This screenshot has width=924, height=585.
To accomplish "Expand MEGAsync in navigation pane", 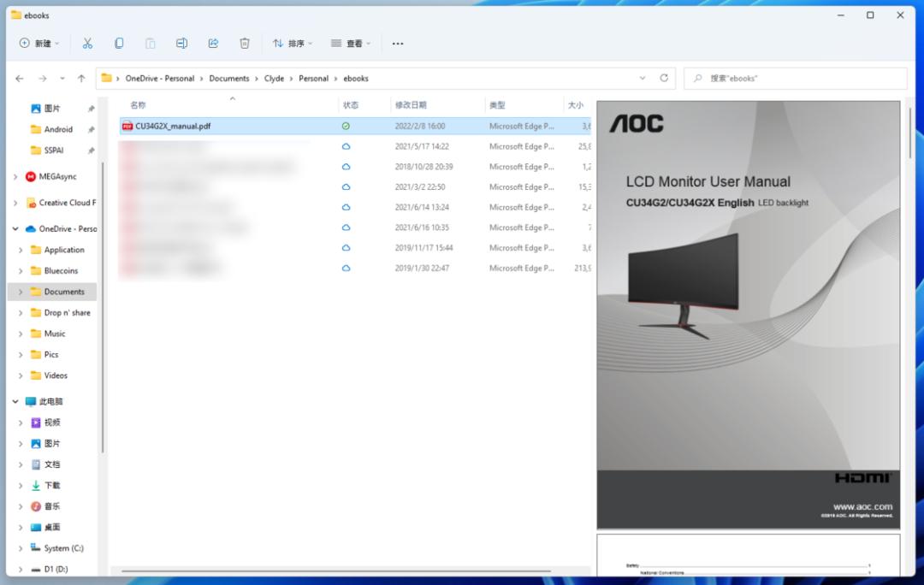I will pos(15,177).
